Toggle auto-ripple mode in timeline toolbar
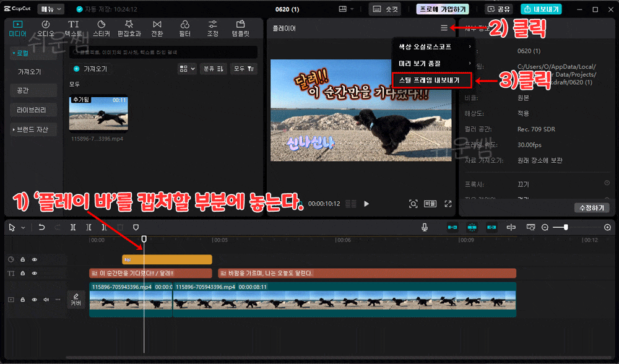 coord(472,227)
